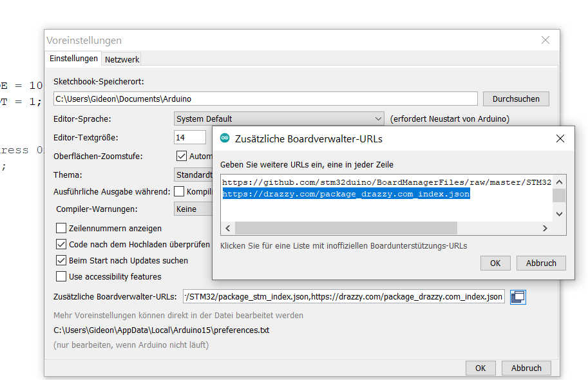
Task: Expand the Editor-Sprache System Default dropdown
Action: tap(280, 119)
